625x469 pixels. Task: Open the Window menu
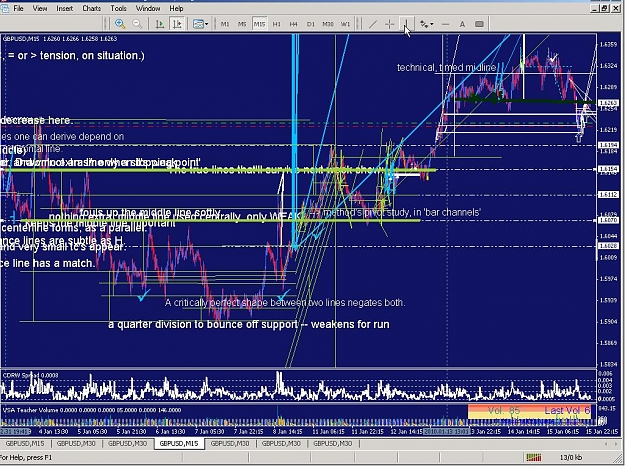coord(148,8)
